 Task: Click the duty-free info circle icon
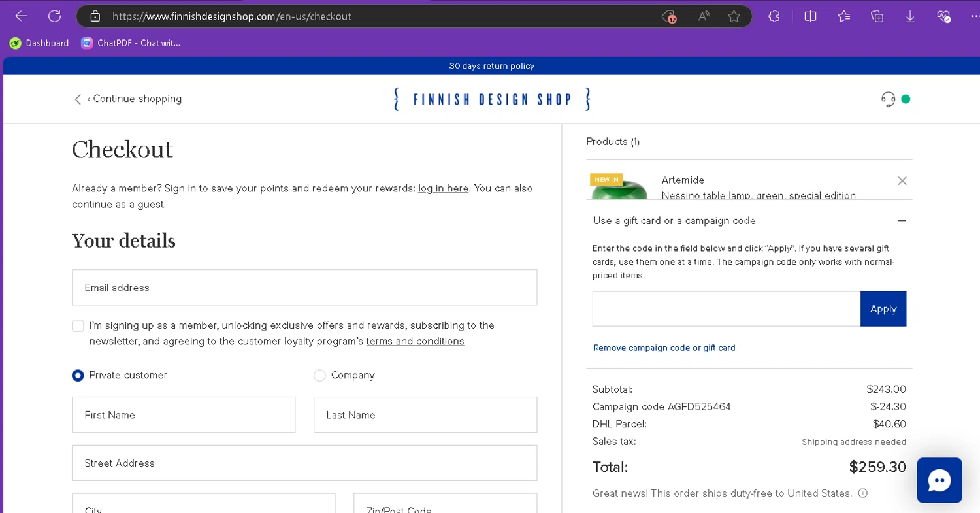click(x=862, y=493)
